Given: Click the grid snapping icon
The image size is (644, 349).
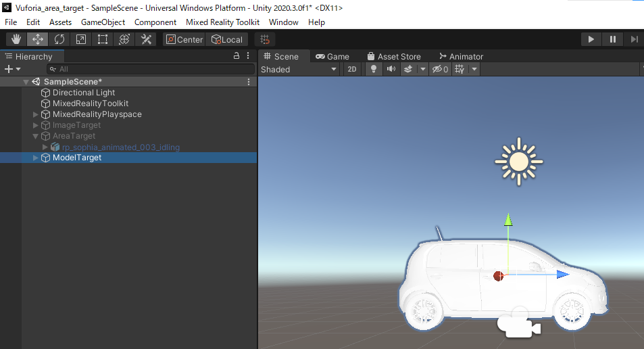Looking at the screenshot, I should pyautogui.click(x=266, y=39).
